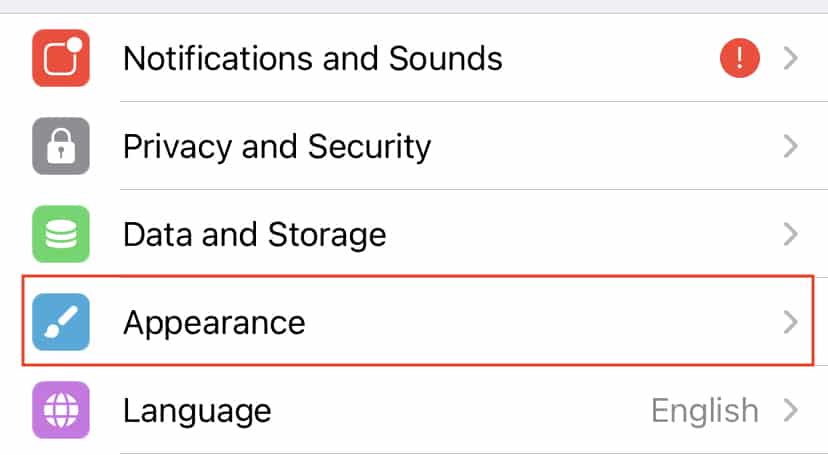Viewport: 828px width, 455px height.
Task: Tap the green Data and Storage disk icon
Action: pos(61,234)
